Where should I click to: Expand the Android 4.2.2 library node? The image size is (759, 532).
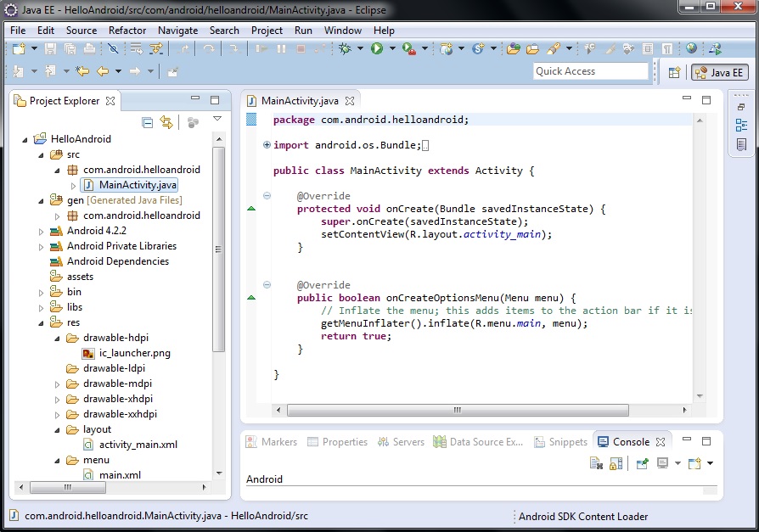point(41,232)
